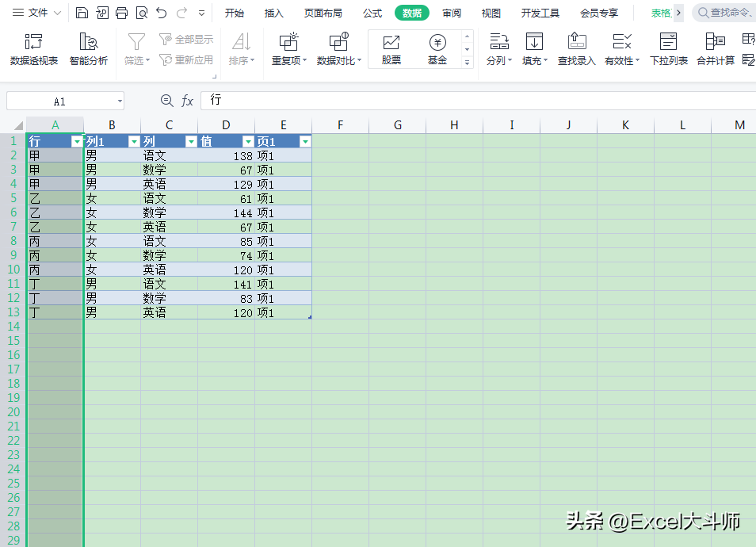Click the zoom magnifier beside fx
Viewport: 756px width, 547px height.
click(x=167, y=101)
